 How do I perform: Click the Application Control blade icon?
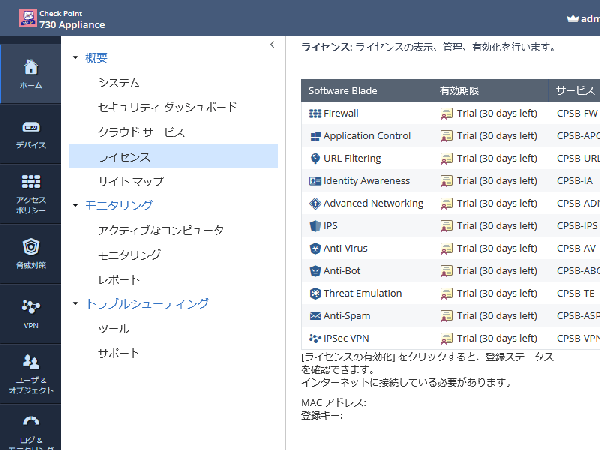pyautogui.click(x=315, y=136)
